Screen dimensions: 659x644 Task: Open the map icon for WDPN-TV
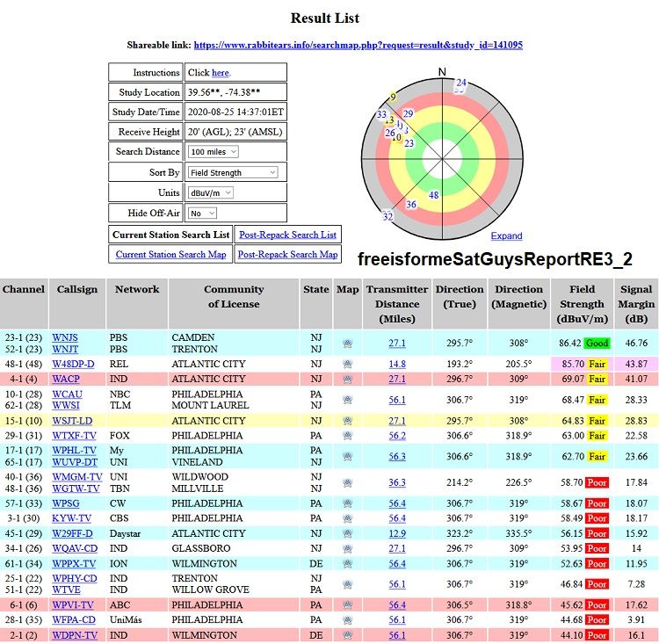tap(347, 635)
